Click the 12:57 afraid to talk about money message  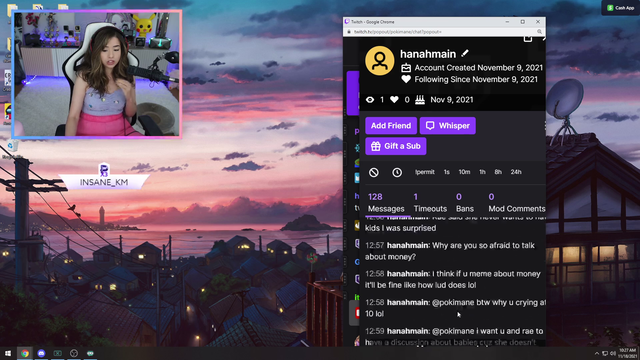tap(450, 251)
